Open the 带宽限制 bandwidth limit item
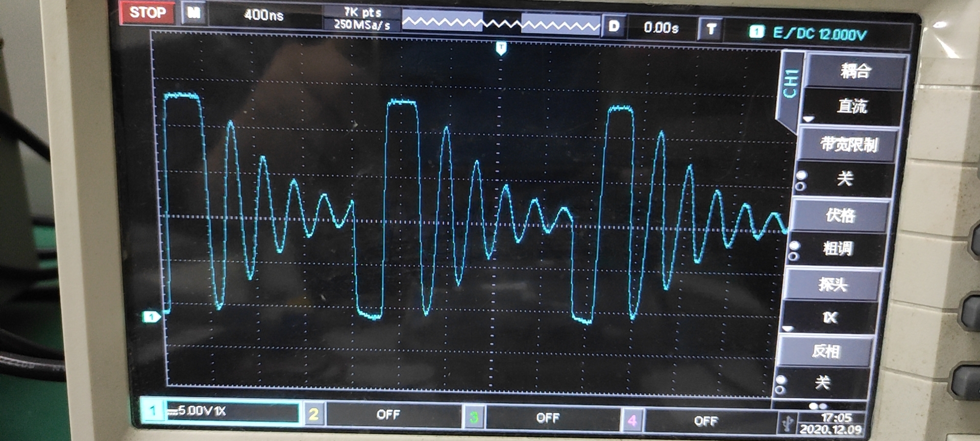Screen dimensions: 980x441 (x=849, y=144)
